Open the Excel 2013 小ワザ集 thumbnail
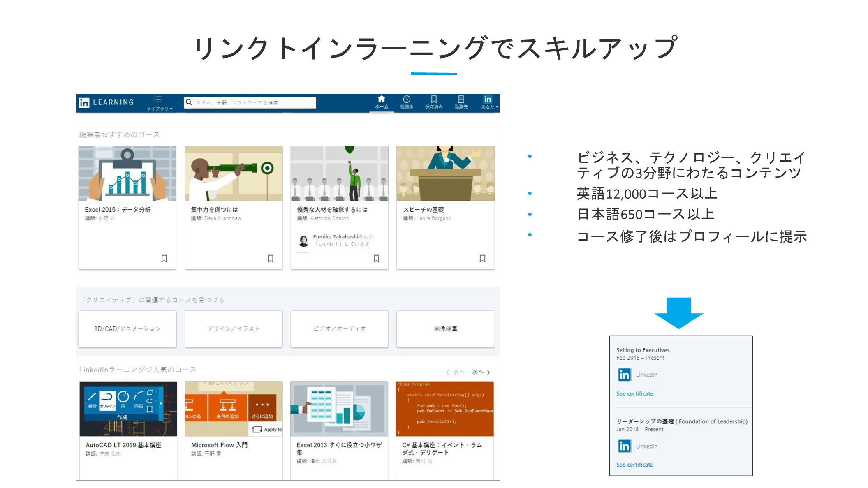This screenshot has height=488, width=868. (339, 409)
